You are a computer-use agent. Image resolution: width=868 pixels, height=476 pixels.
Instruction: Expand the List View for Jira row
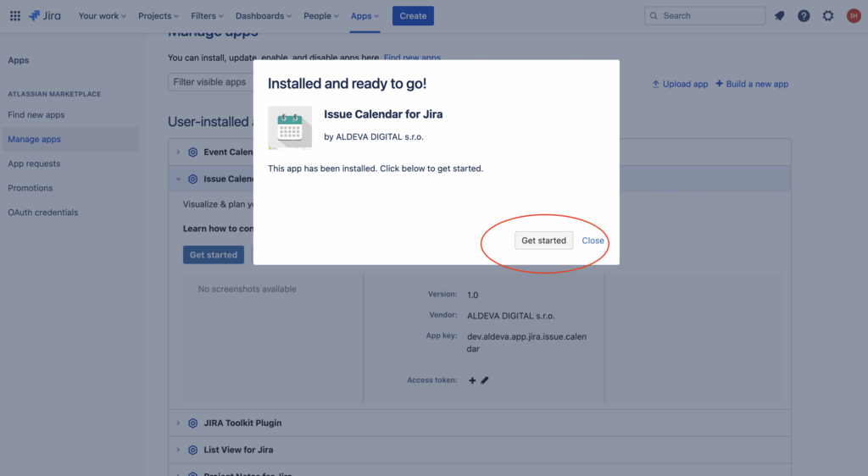click(x=178, y=450)
